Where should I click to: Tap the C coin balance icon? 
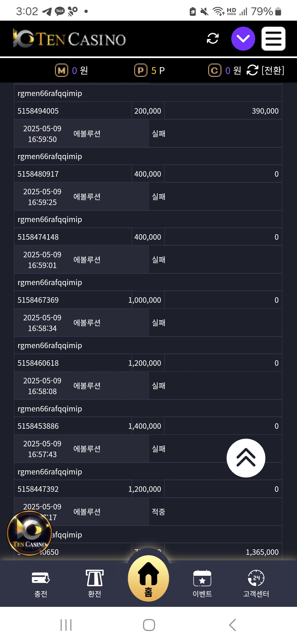coord(215,70)
